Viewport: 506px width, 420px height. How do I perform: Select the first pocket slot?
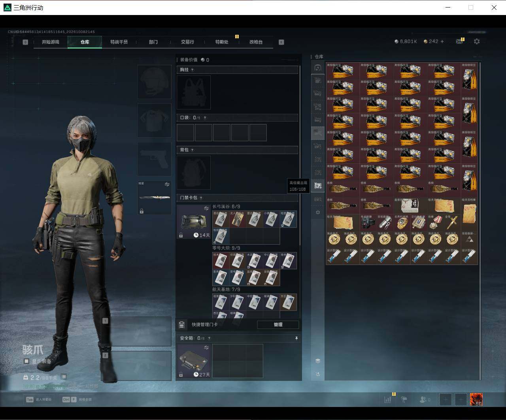coord(185,132)
